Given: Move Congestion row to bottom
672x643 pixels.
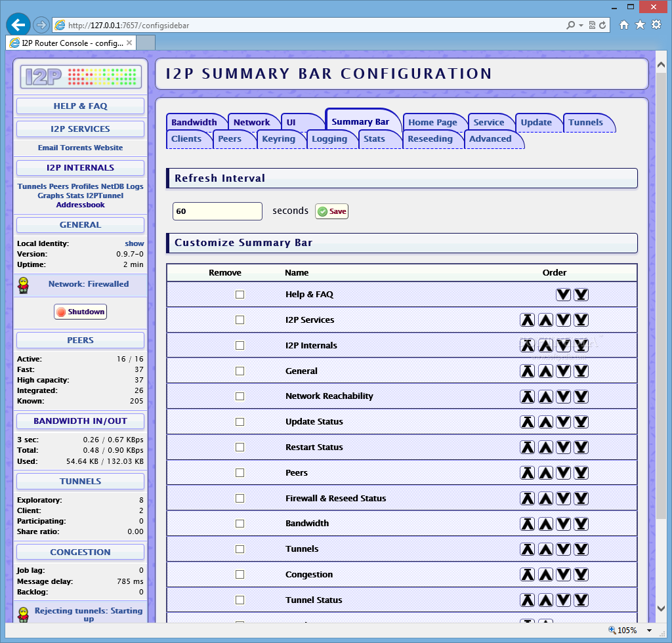Looking at the screenshot, I should click(581, 575).
